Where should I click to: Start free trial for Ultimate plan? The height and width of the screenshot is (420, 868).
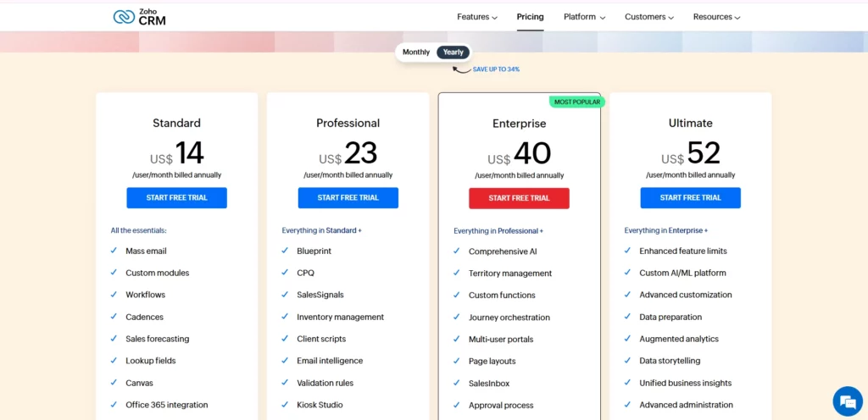pos(690,198)
